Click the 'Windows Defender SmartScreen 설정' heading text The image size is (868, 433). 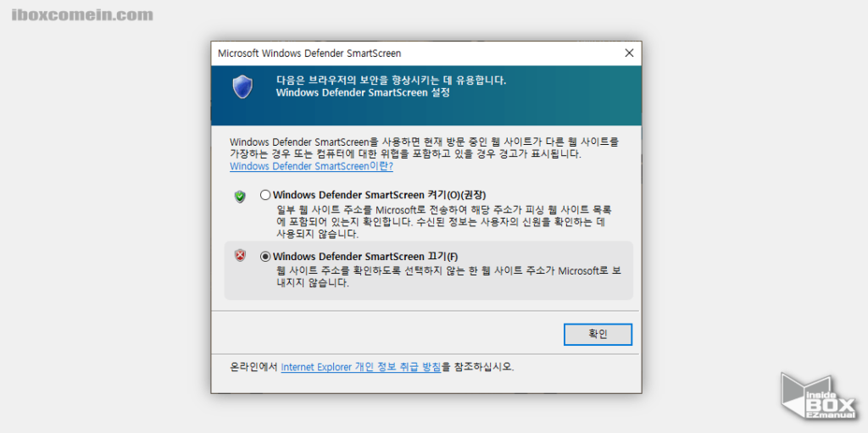(363, 93)
